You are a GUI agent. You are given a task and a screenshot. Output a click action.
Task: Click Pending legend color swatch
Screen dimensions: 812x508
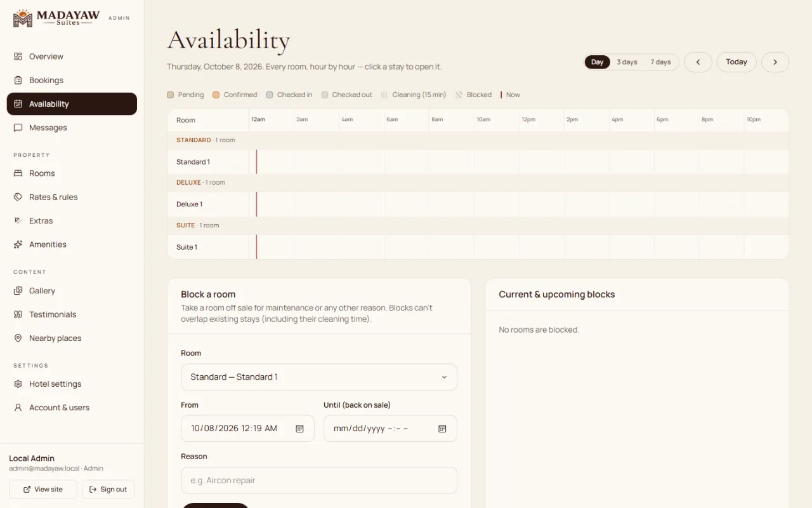point(170,95)
